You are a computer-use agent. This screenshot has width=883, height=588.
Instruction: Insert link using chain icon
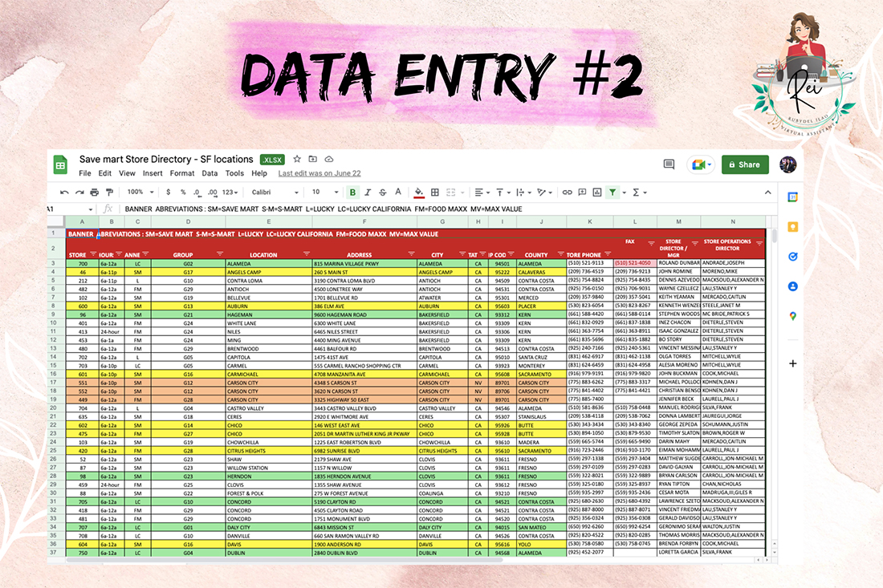coord(567,193)
